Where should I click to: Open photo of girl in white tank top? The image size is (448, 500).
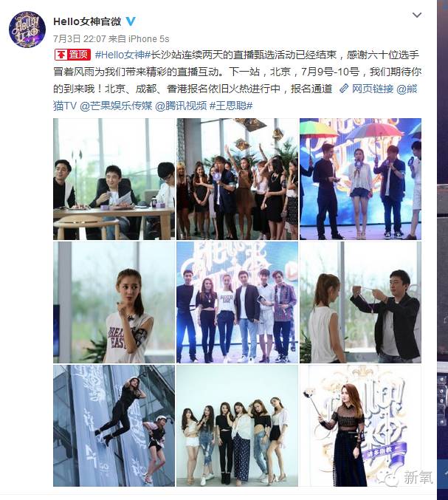tap(114, 302)
